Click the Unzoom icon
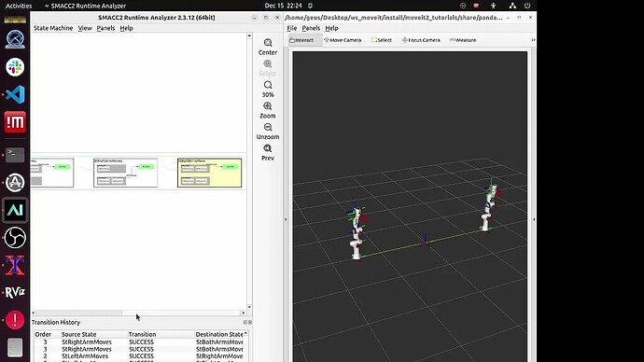The height and width of the screenshot is (362, 644). (268, 127)
